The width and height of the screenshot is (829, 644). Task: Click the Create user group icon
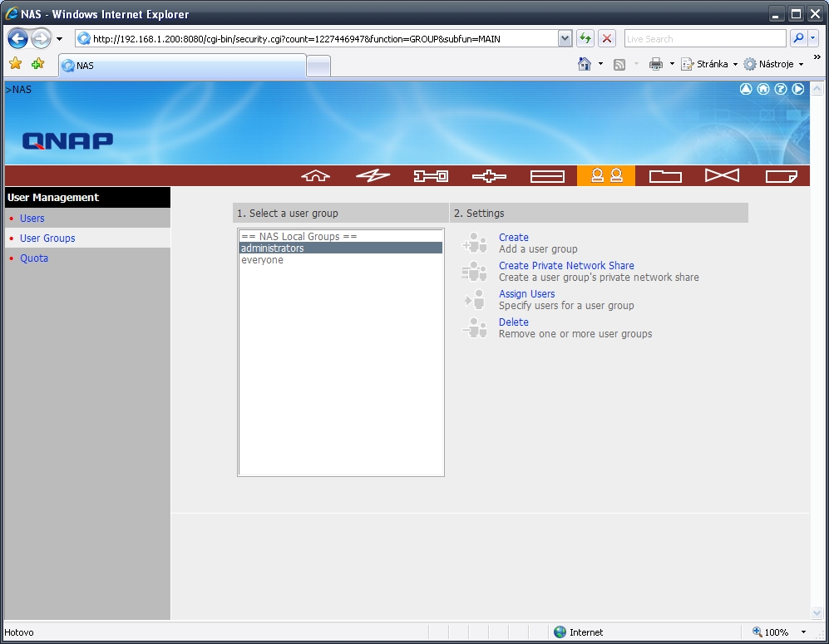click(x=475, y=243)
